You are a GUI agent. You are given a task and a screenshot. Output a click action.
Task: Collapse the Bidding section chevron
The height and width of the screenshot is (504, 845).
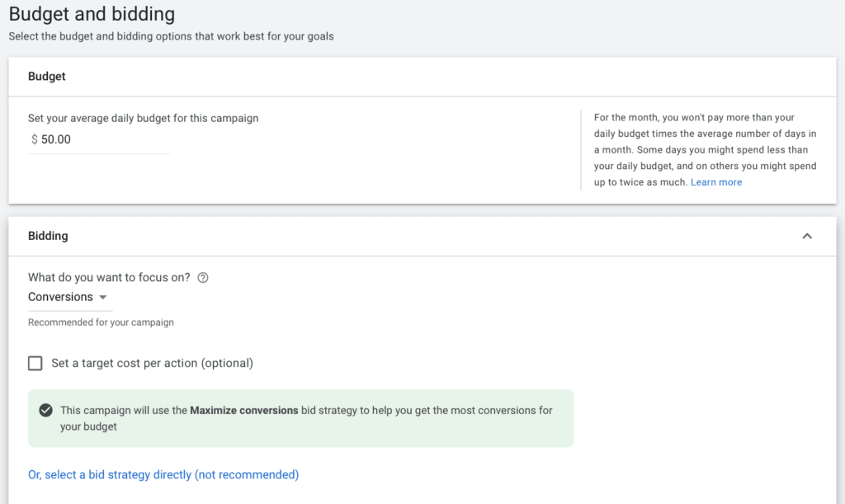click(807, 236)
